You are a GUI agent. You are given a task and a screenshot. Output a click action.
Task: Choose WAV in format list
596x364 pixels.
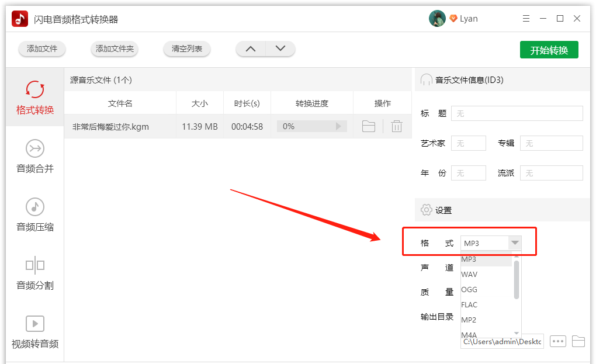pyautogui.click(x=486, y=275)
